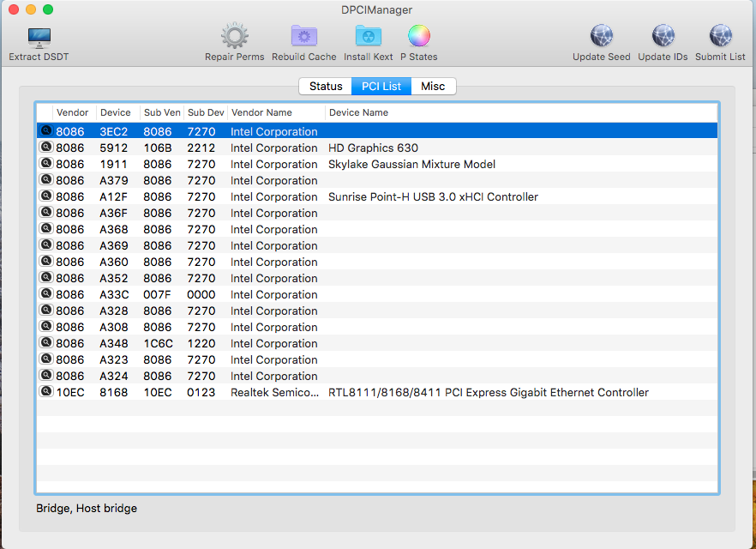Image resolution: width=756 pixels, height=549 pixels.
Task: Click vendor cell 10EC in Realtek row
Action: [x=70, y=393]
